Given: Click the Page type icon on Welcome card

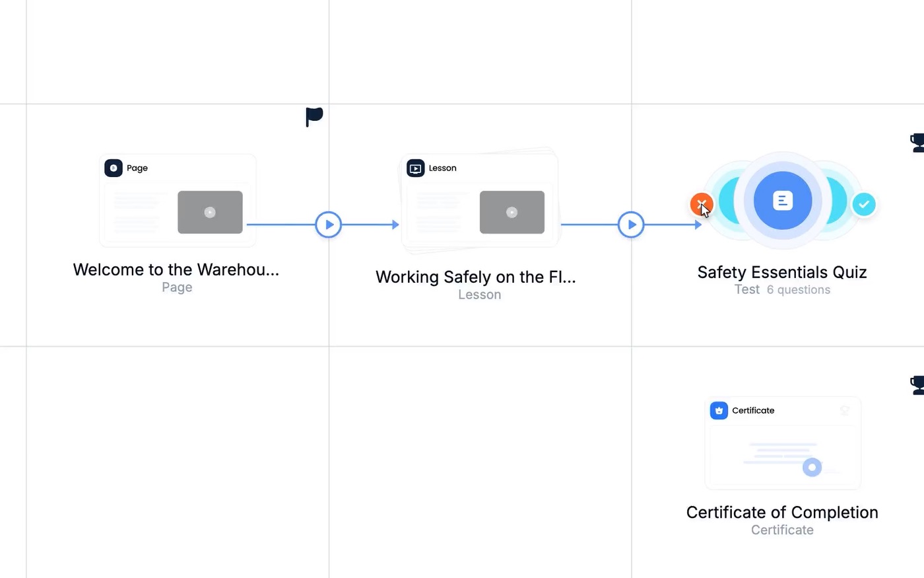Looking at the screenshot, I should click(114, 168).
